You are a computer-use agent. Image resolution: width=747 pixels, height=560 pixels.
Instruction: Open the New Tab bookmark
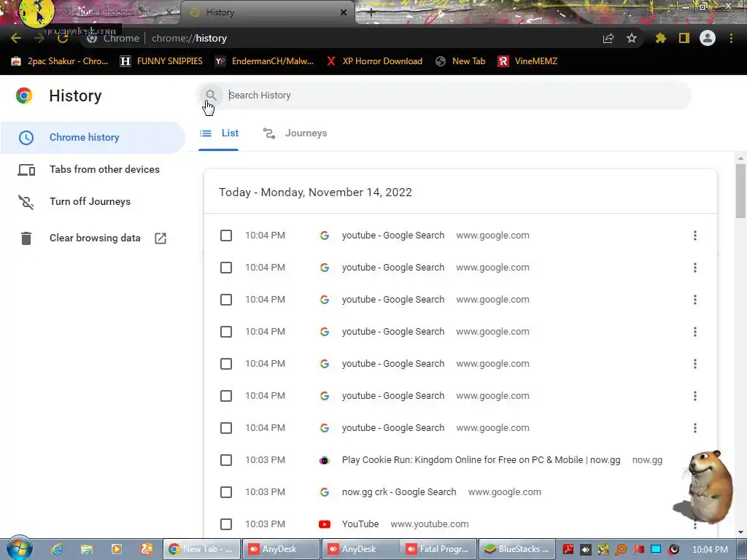461,61
